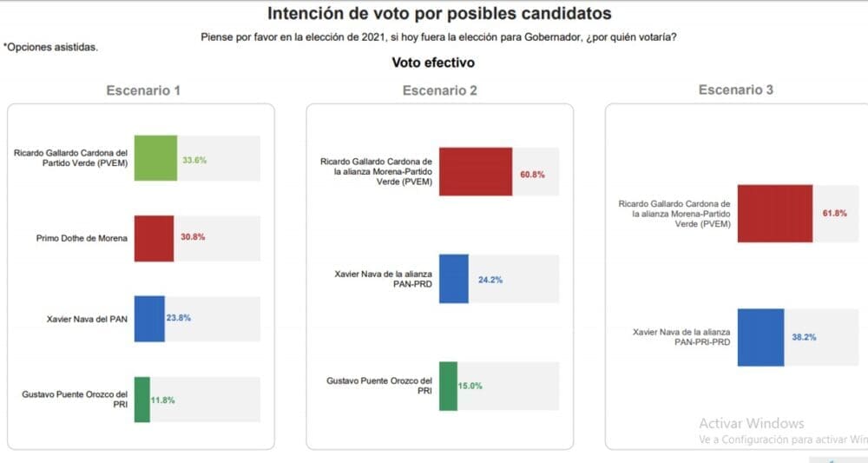Click the 30.8% percentage label

(191, 237)
